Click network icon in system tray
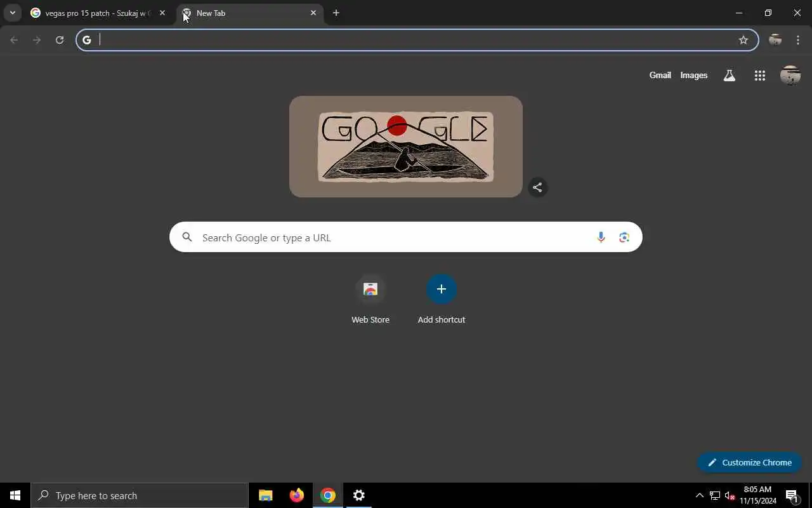 click(714, 495)
